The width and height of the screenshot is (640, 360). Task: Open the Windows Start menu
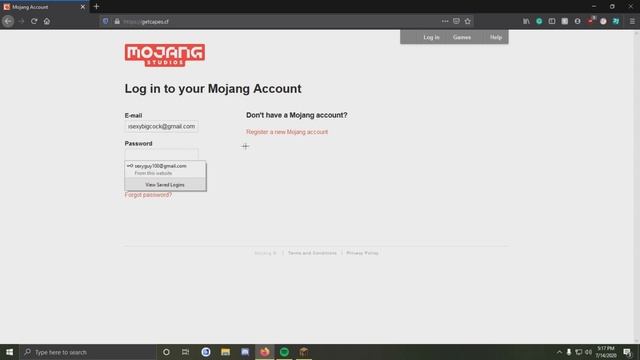pyautogui.click(x=9, y=352)
